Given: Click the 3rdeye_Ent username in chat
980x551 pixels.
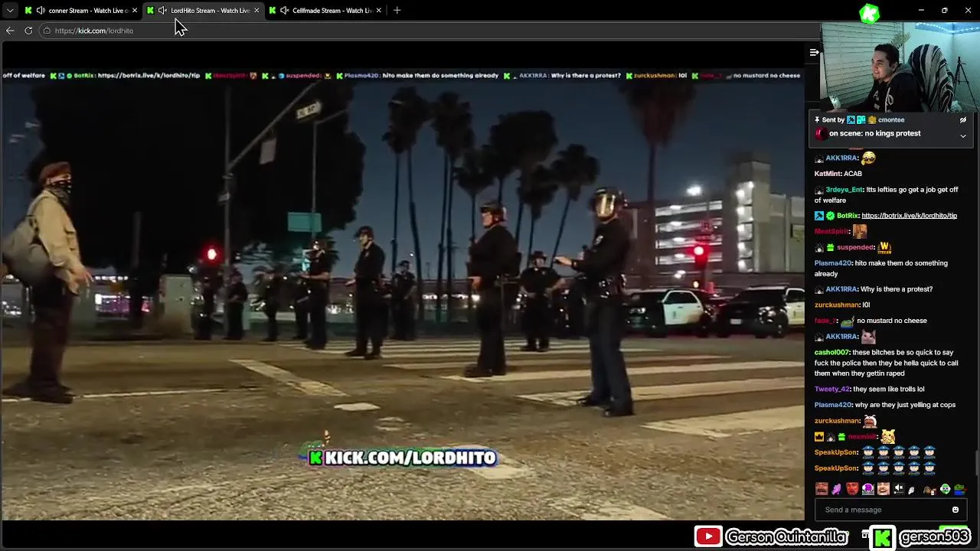Looking at the screenshot, I should tap(844, 190).
